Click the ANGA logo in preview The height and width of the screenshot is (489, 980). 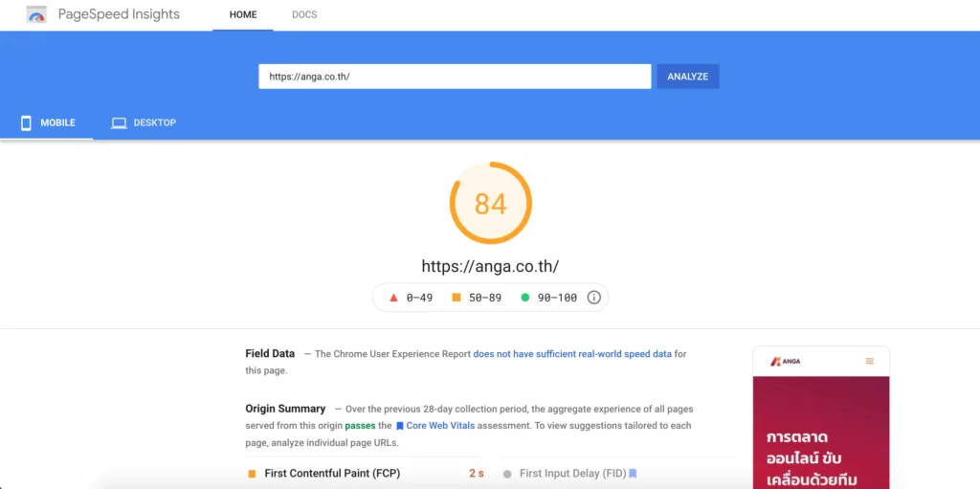point(786,361)
